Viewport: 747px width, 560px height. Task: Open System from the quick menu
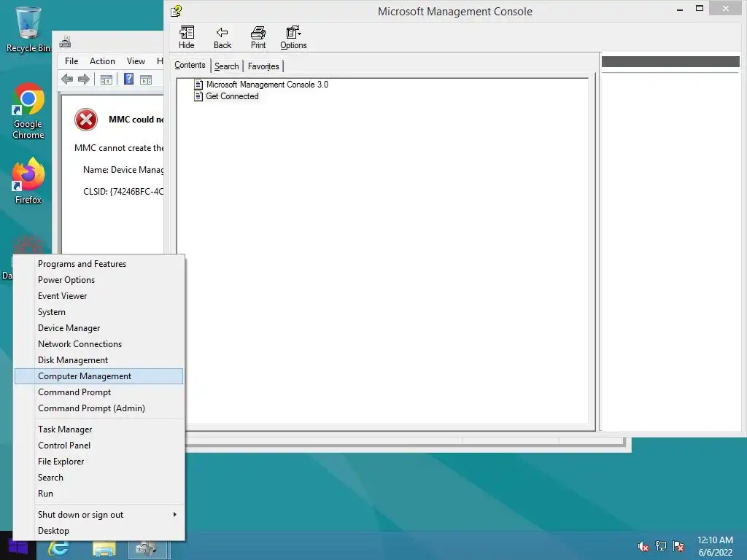pos(98,312)
